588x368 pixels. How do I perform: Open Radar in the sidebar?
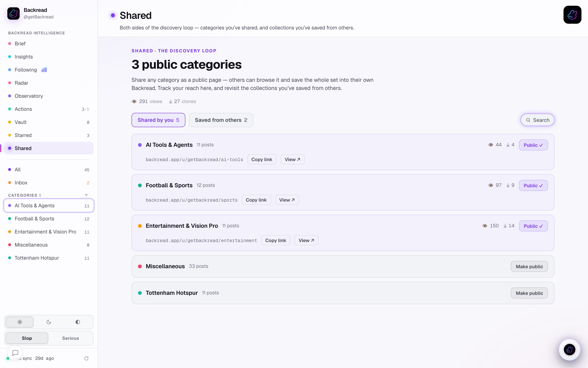pos(49,83)
